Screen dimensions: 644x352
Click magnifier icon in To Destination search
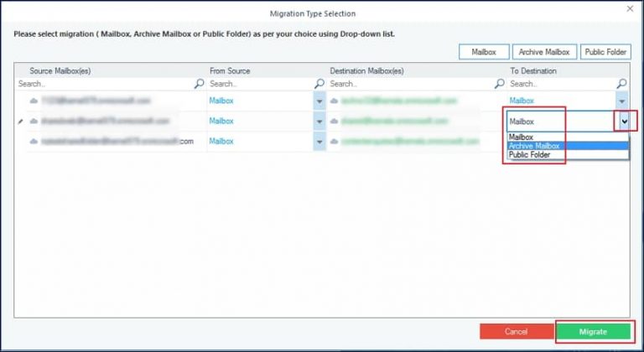622,84
